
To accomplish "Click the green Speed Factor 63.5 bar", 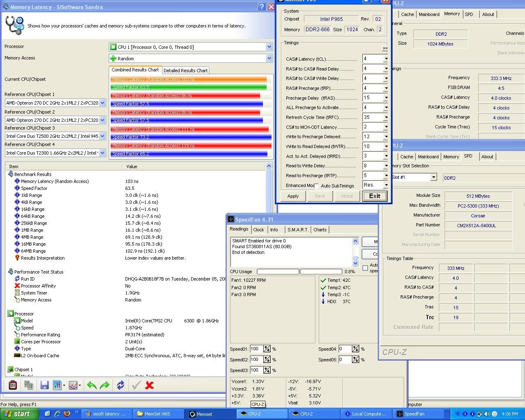I will [x=189, y=87].
